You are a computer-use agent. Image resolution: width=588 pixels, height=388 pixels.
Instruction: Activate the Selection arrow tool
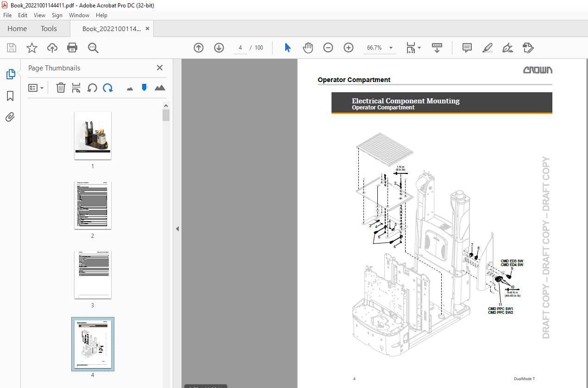(x=288, y=48)
